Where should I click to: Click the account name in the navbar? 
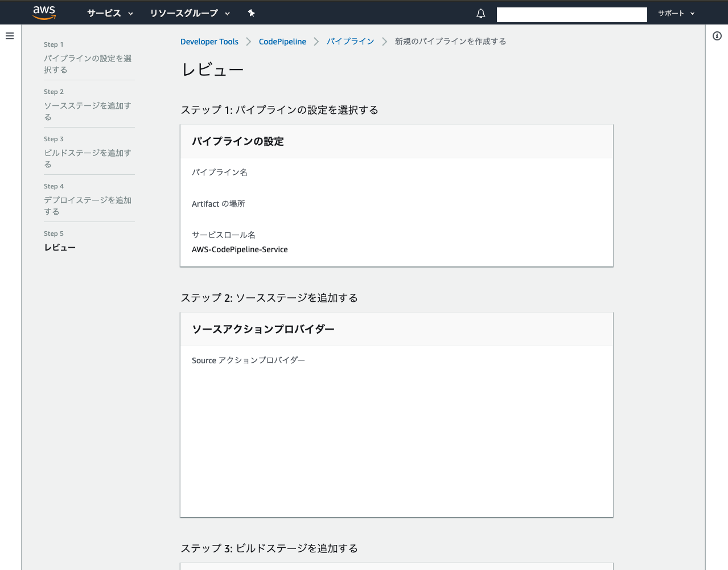571,14
